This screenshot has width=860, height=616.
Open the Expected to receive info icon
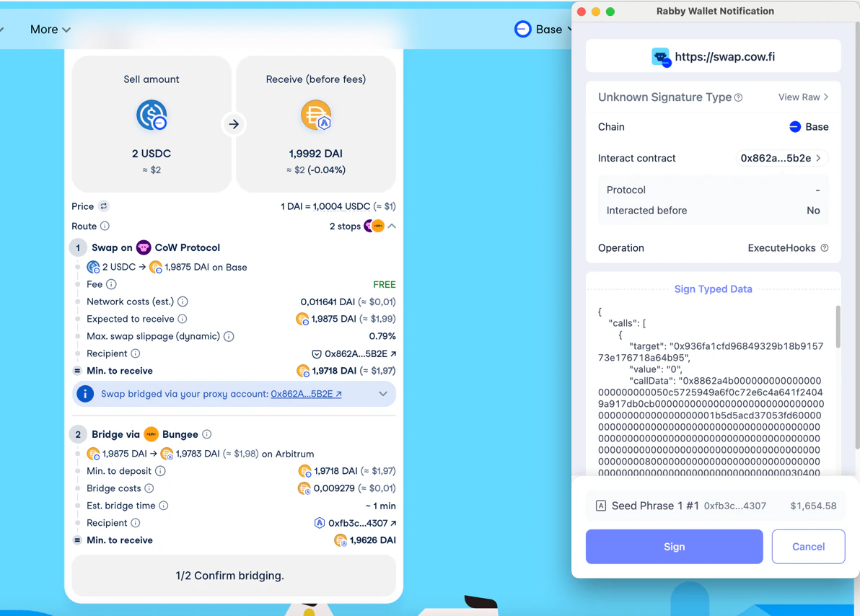pos(183,319)
